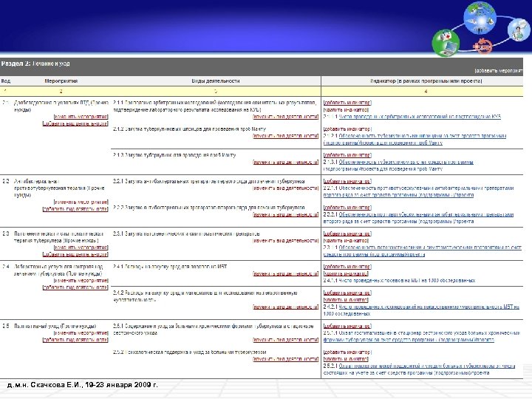Click the 'Виды деятельности' column header

216,81
